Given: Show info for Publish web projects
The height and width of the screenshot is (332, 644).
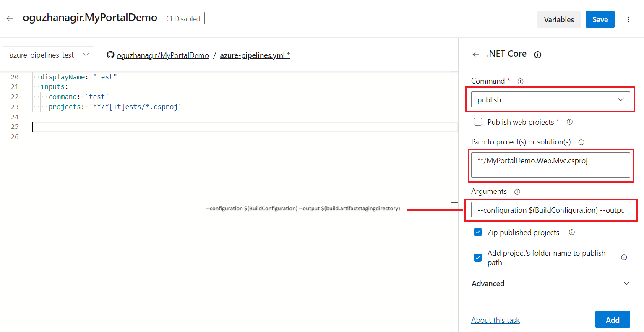Looking at the screenshot, I should coord(570,122).
